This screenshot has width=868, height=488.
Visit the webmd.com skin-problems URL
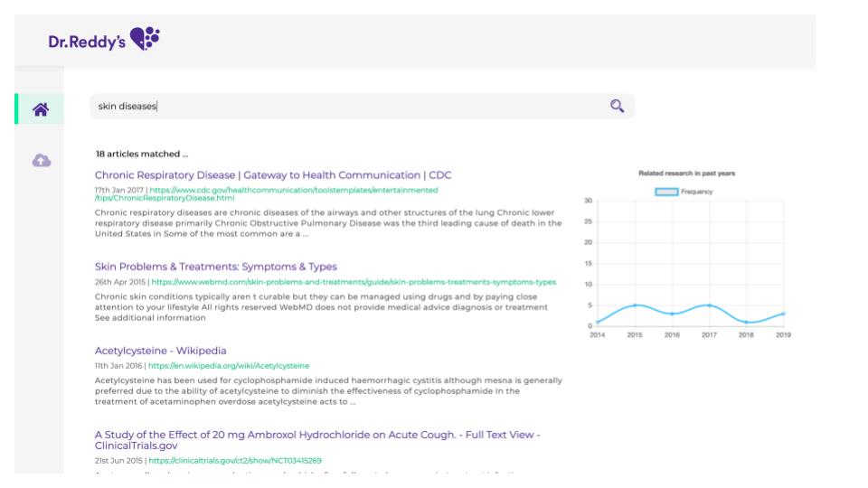[x=354, y=282]
